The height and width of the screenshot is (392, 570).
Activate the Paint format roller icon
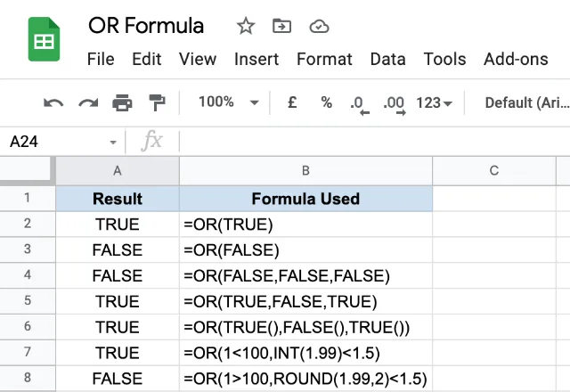tap(158, 102)
